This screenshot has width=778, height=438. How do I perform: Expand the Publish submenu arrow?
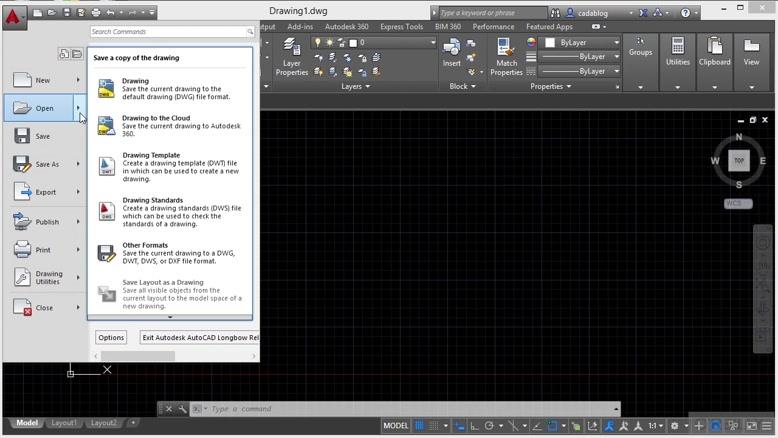(78, 222)
